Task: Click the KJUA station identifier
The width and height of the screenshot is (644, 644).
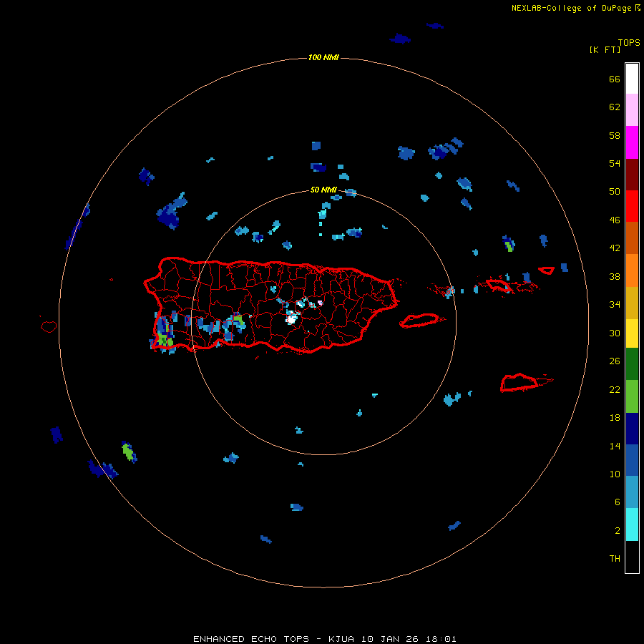Action: (x=342, y=639)
